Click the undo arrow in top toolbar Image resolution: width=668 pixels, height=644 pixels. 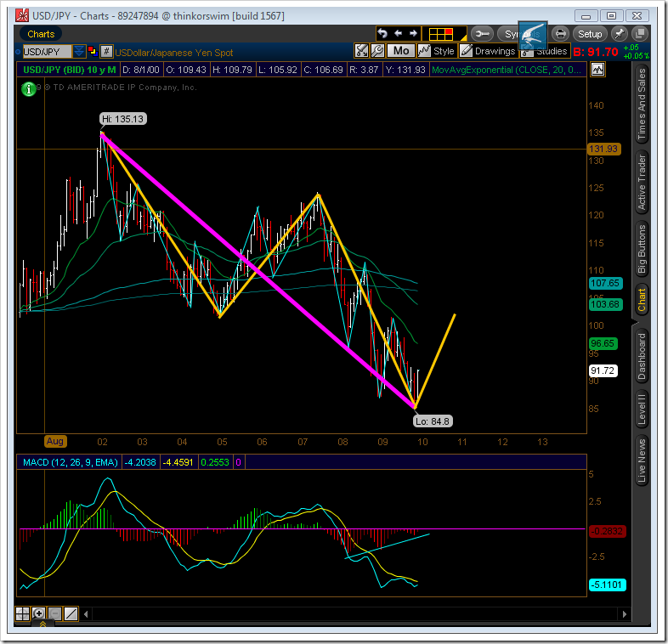click(382, 33)
